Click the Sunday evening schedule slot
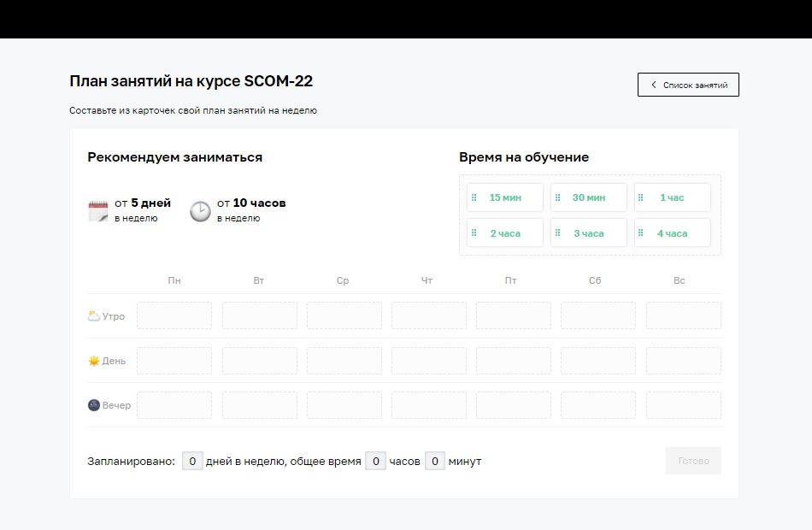The width and height of the screenshot is (812, 530). click(681, 404)
